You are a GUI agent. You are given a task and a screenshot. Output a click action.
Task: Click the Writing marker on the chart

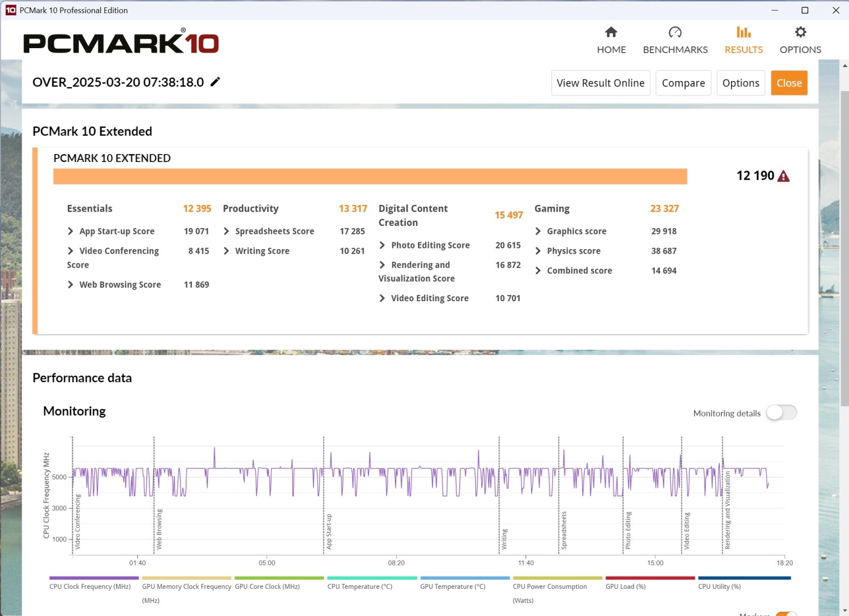click(504, 539)
